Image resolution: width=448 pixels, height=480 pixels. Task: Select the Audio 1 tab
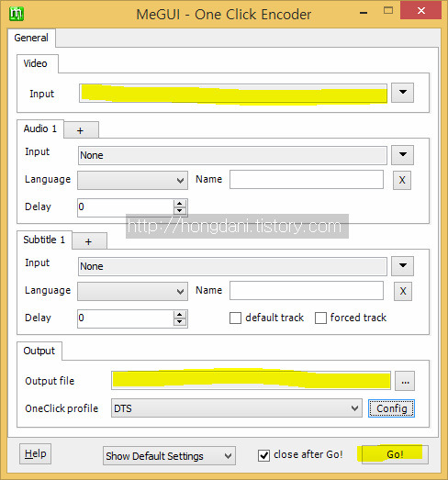coord(40,128)
